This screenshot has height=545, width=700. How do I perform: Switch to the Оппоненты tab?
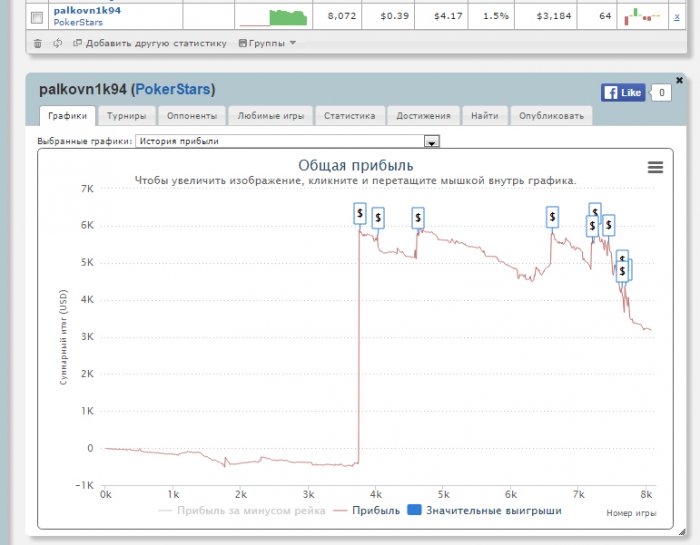click(192, 116)
